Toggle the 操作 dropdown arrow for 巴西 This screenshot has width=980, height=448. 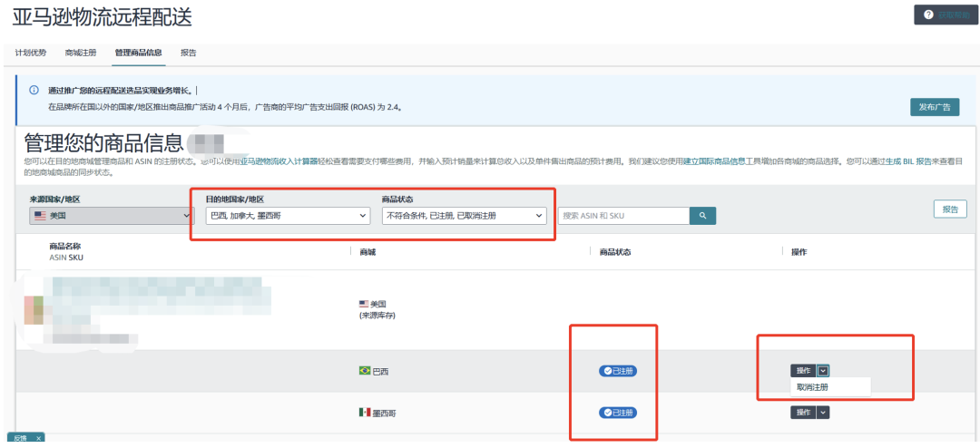pos(823,371)
